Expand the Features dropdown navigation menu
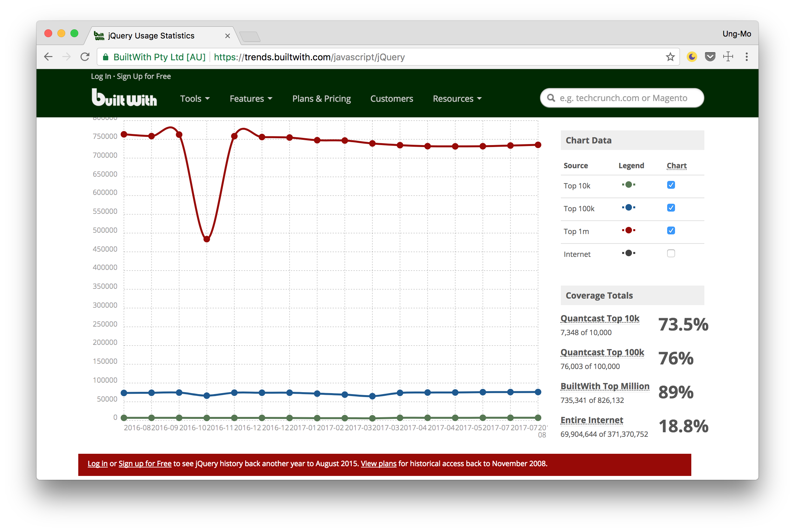This screenshot has height=532, width=795. click(x=250, y=98)
